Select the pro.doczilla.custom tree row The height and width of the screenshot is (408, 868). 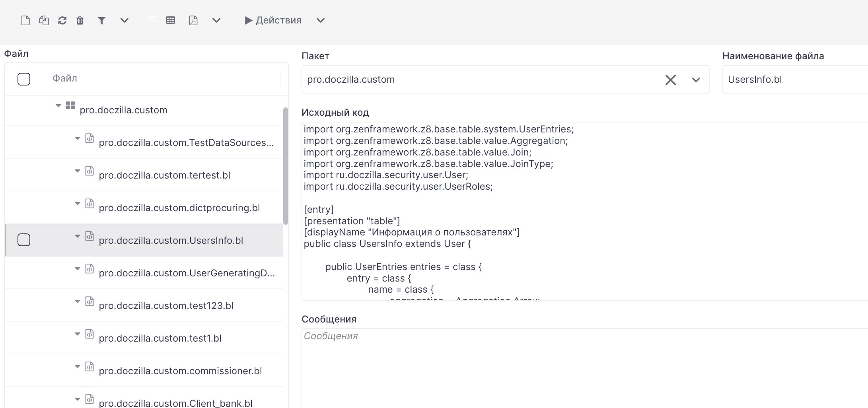[x=144, y=110]
